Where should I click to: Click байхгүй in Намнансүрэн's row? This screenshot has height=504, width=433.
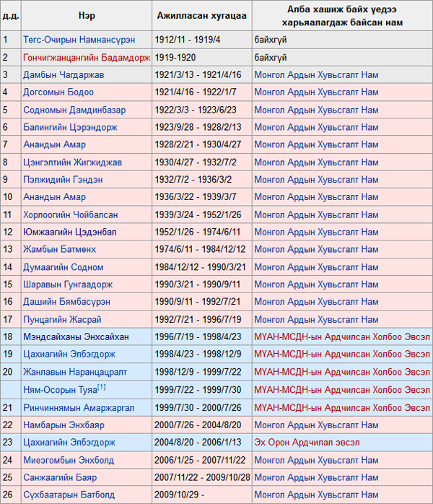pos(271,40)
